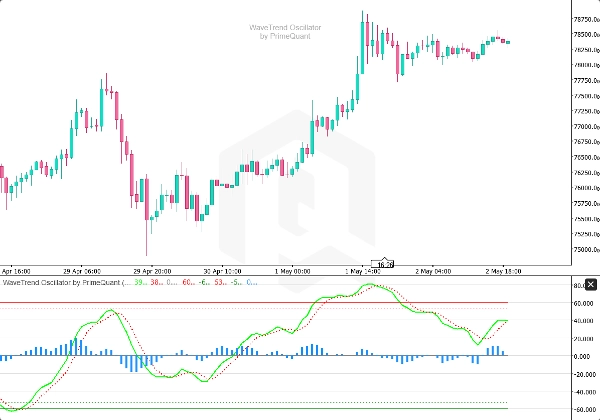The height and width of the screenshot is (420, 600).
Task: Click the 75000 price level label
Action: pyautogui.click(x=586, y=249)
